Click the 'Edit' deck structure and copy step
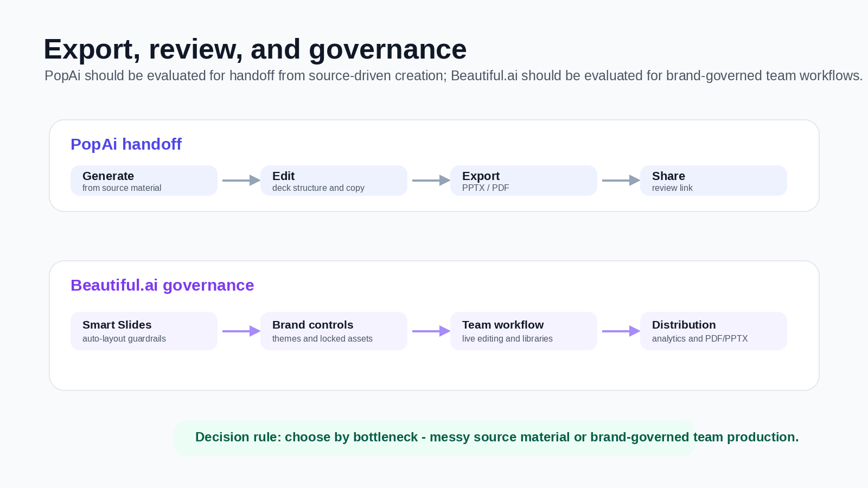Image resolution: width=868 pixels, height=488 pixels. coord(334,181)
